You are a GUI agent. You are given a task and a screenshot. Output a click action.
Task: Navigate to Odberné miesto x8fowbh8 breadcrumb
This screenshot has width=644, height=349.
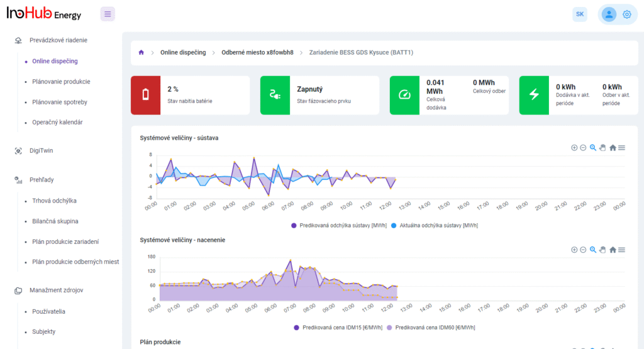point(257,53)
